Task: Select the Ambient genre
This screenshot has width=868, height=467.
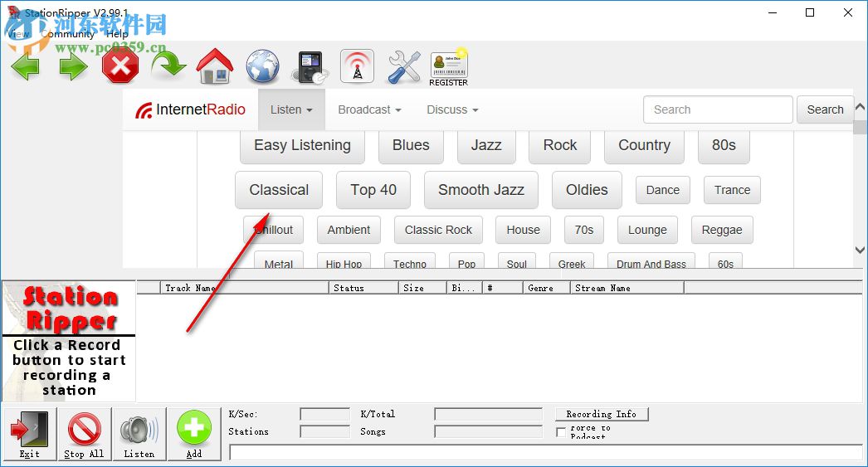Action: [349, 230]
